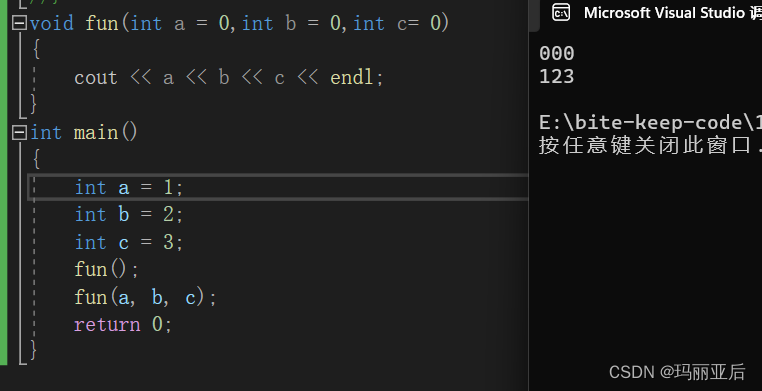Click the 'return 0;' statement
The height and width of the screenshot is (391, 762).
click(x=123, y=324)
